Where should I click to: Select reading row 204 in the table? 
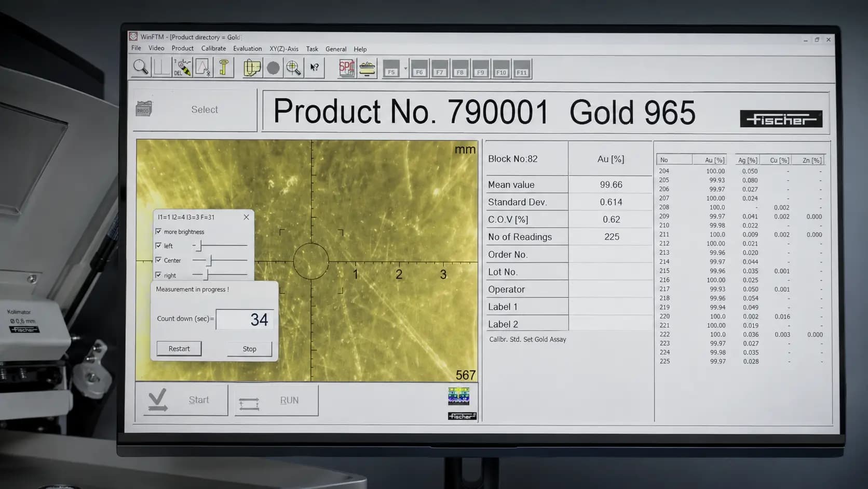(740, 171)
